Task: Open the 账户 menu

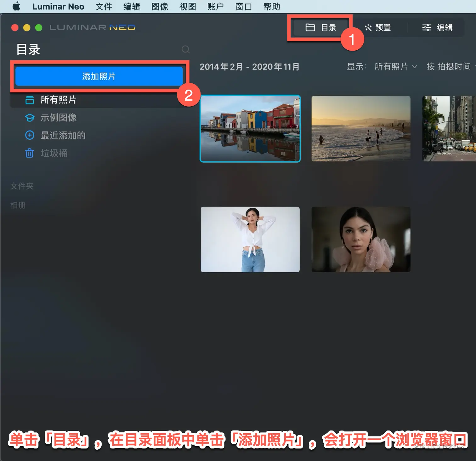Action: (x=216, y=7)
